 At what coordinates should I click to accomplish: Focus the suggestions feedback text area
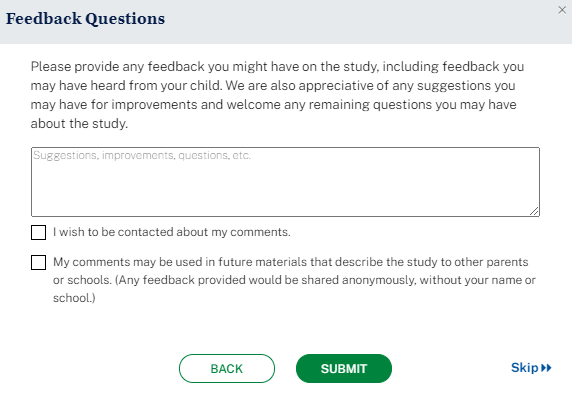point(285,182)
